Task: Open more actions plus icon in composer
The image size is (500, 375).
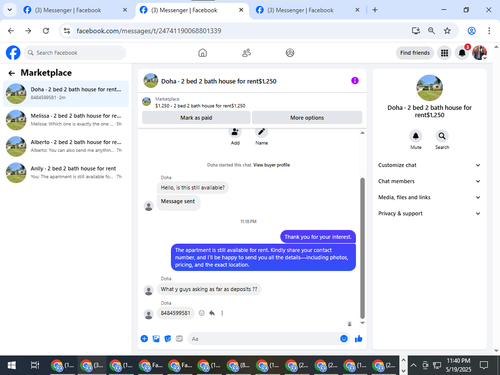Action: pyautogui.click(x=144, y=339)
